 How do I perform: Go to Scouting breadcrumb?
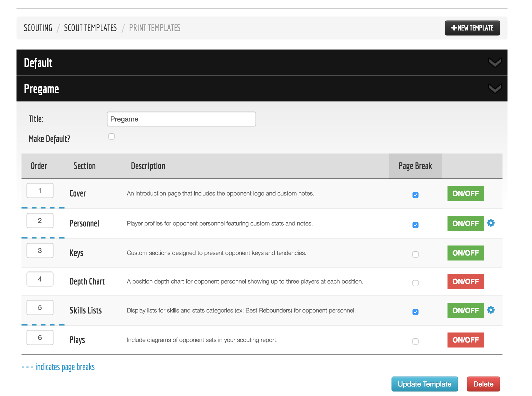click(x=38, y=28)
